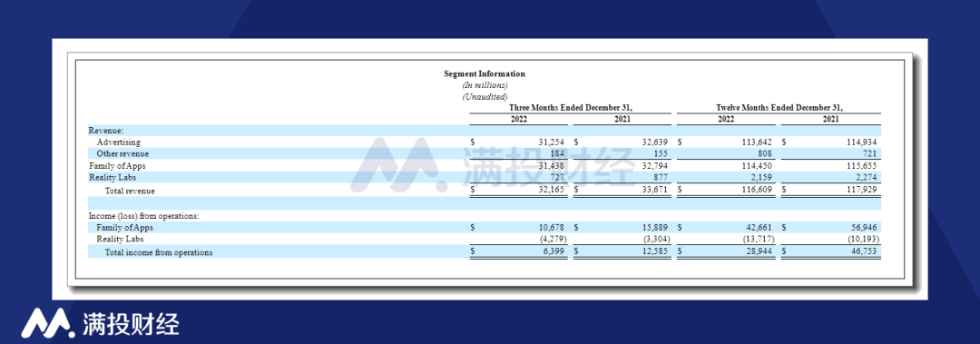Click the 10,678 Family of Apps income value
The image size is (980, 344).
552,228
